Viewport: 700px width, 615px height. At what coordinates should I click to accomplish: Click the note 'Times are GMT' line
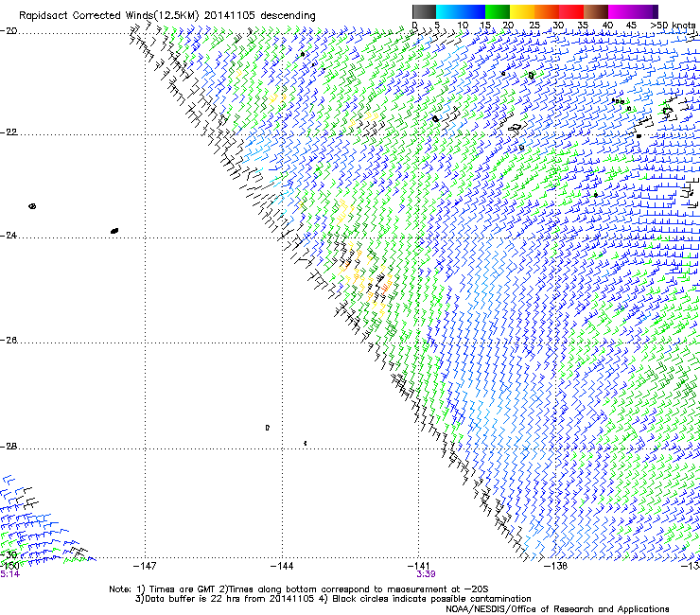tap(299, 589)
